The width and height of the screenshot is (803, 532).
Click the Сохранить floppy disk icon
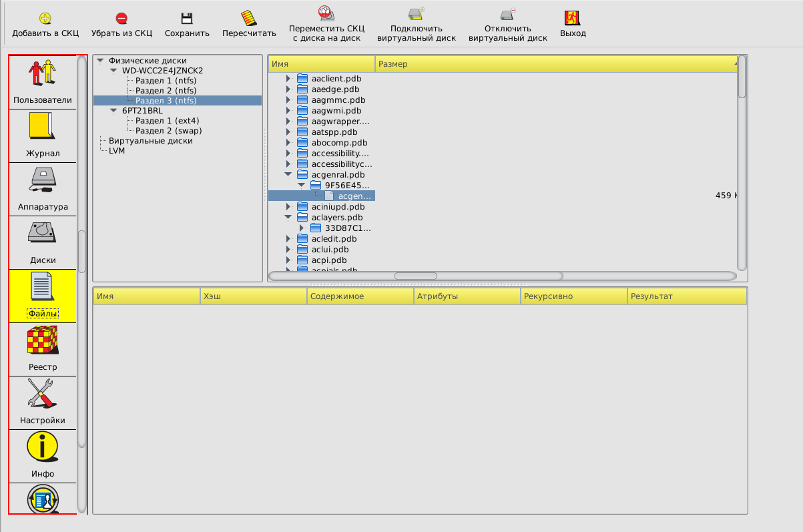[187, 19]
